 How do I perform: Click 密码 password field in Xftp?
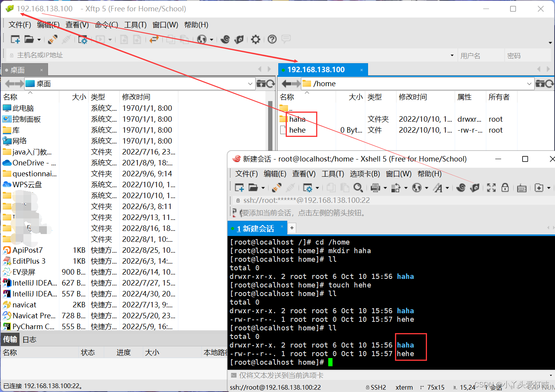[528, 56]
